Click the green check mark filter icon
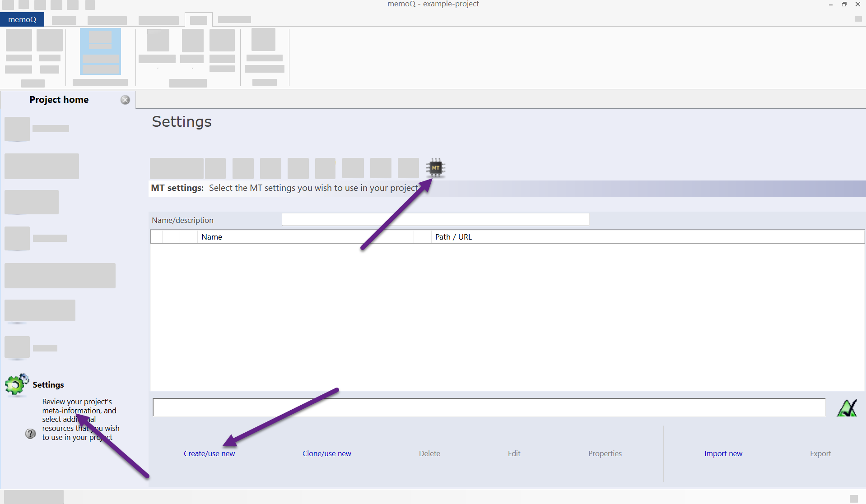The height and width of the screenshot is (504, 866). pos(847,408)
